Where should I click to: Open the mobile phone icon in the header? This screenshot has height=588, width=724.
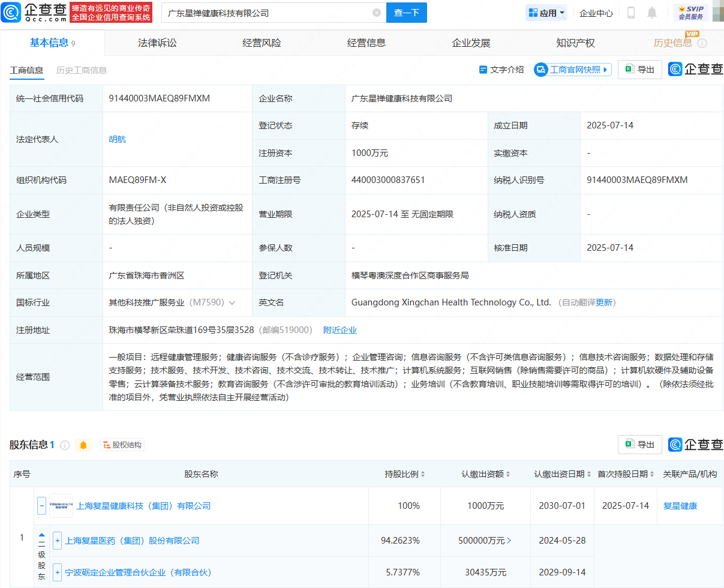tap(631, 13)
